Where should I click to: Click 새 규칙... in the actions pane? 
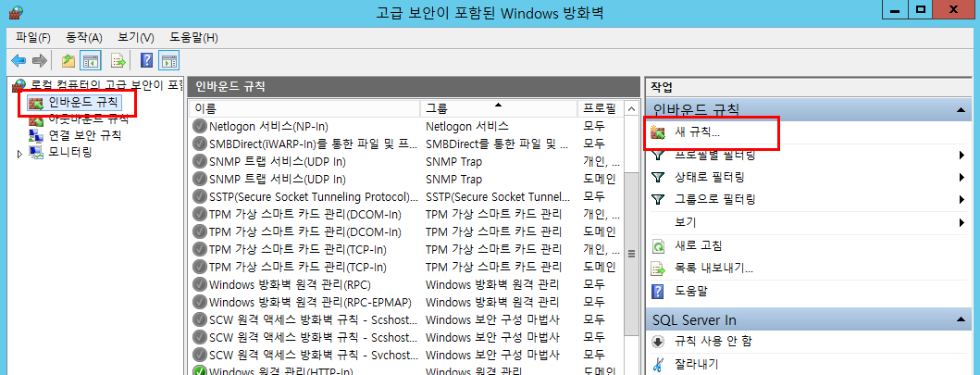click(698, 132)
